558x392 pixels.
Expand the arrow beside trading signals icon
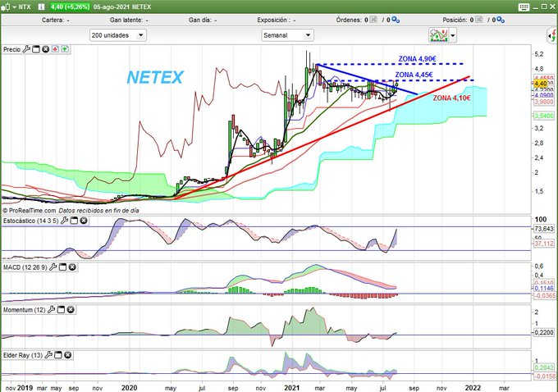coord(453,35)
